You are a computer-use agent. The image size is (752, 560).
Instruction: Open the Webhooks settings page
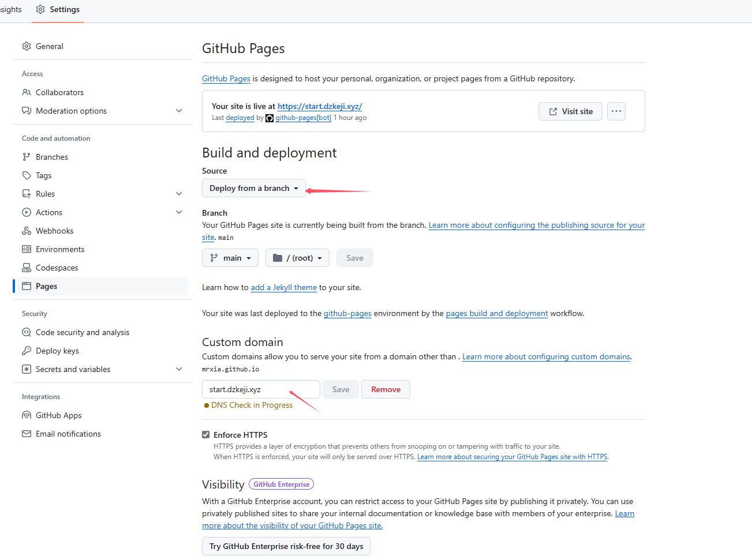coord(103,231)
